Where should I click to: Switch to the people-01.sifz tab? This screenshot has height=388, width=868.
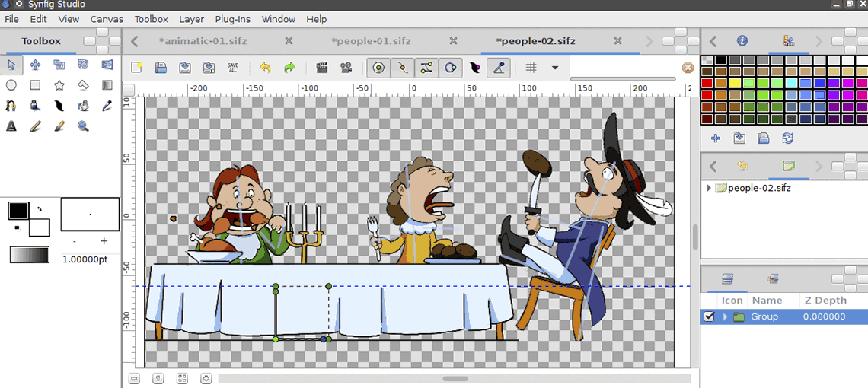(371, 41)
